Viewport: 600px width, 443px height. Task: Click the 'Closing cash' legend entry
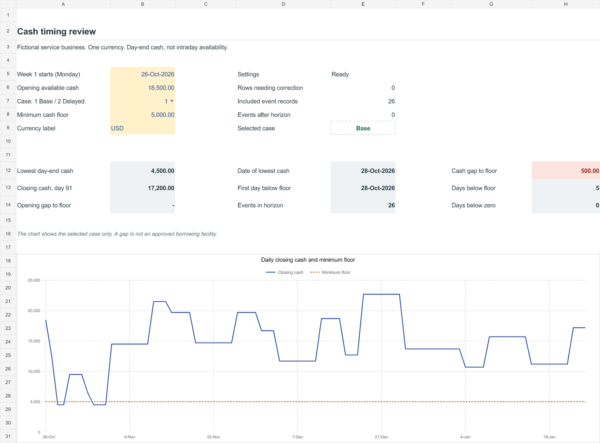click(x=285, y=272)
